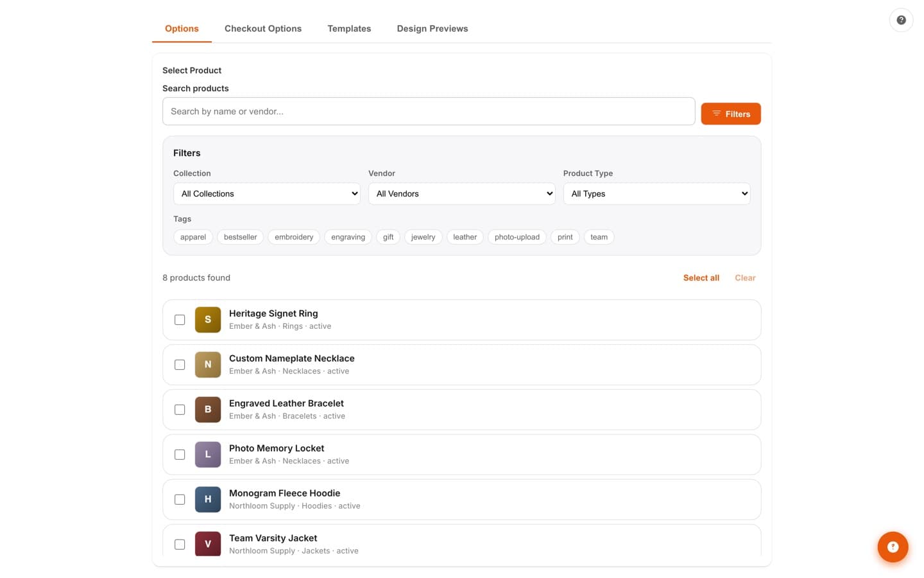Click the orange Filters button
The image size is (924, 578).
(731, 114)
